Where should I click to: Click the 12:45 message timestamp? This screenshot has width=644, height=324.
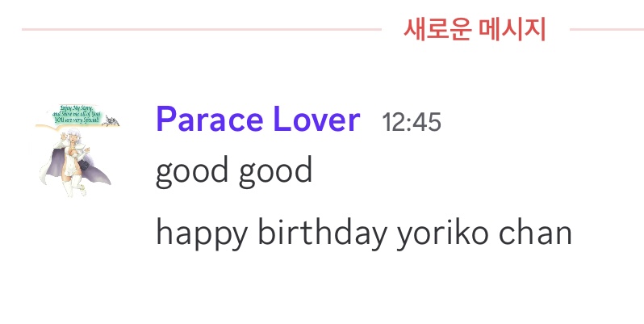point(412,122)
